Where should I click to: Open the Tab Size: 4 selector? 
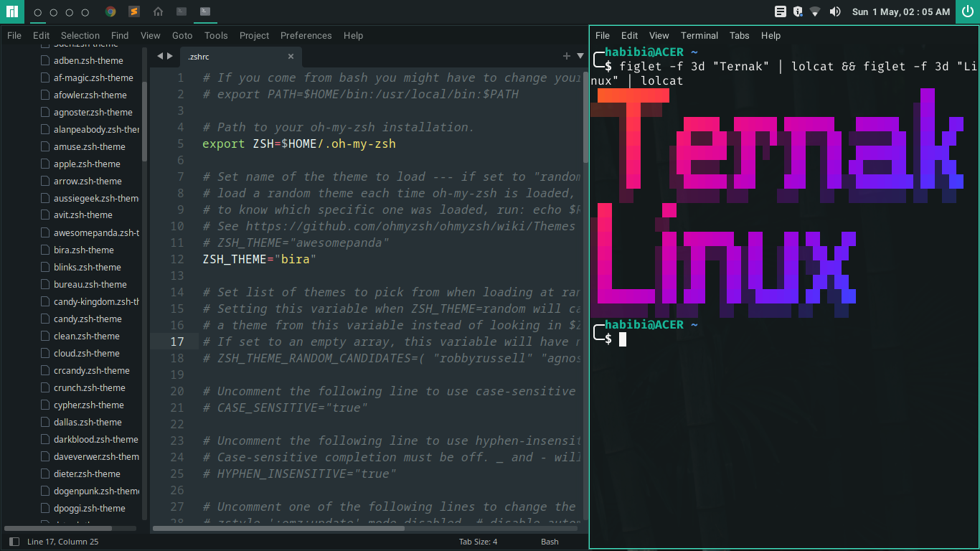478,542
